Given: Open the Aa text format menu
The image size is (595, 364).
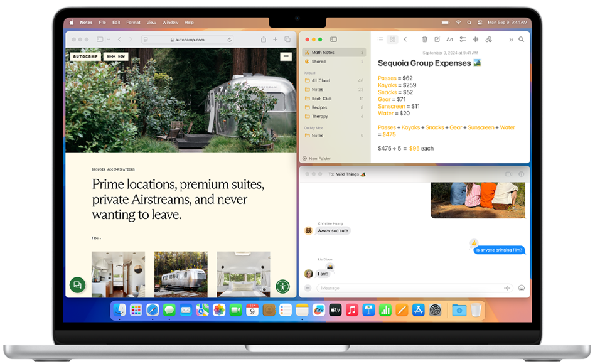Looking at the screenshot, I should tap(449, 40).
